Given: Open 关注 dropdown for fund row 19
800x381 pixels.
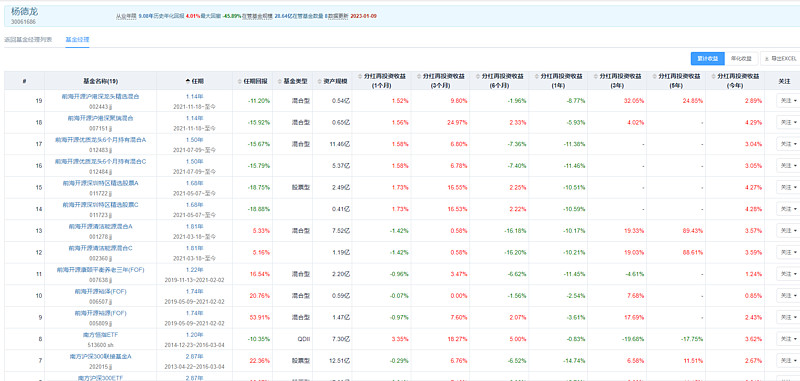Looking at the screenshot, I should coord(788,101).
